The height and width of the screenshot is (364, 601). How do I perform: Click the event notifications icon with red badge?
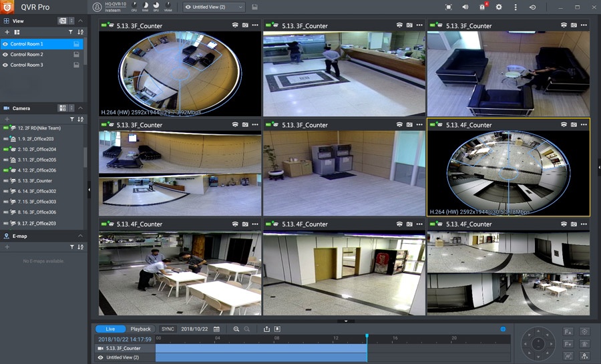[482, 7]
